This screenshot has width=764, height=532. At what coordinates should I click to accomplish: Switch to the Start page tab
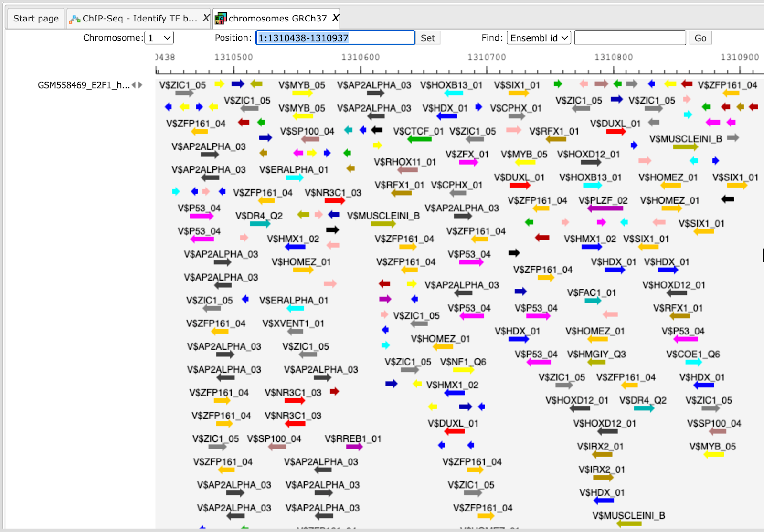pos(36,19)
